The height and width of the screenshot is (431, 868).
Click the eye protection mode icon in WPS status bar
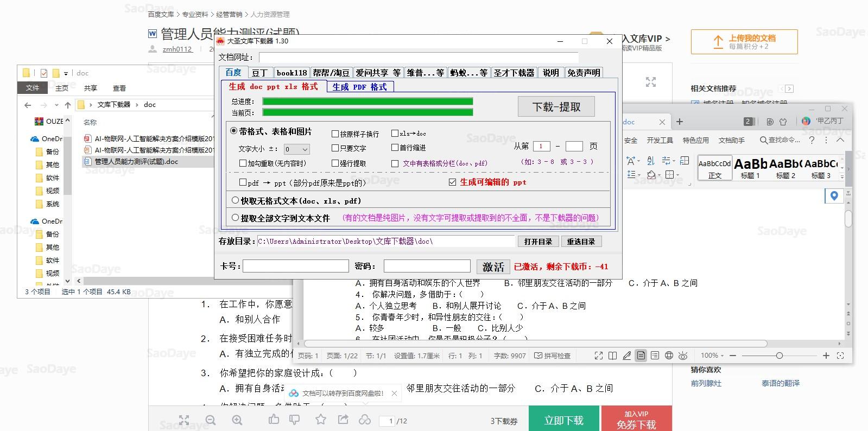[x=683, y=356]
